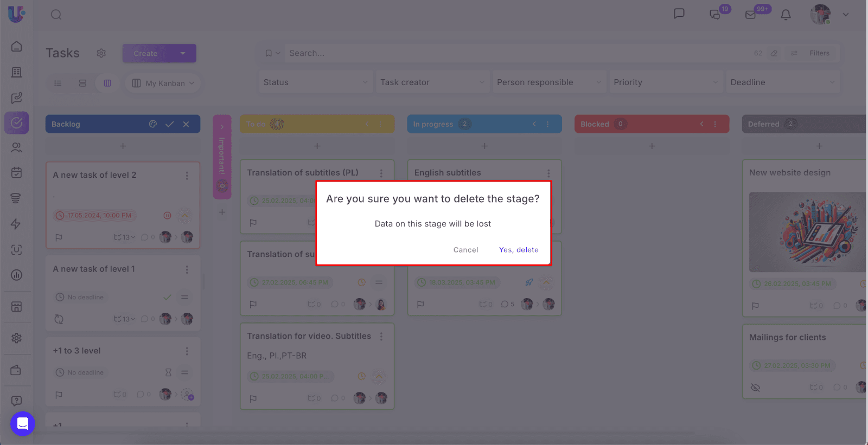Switch to the stacked rows view
The height and width of the screenshot is (445, 868).
[82, 83]
